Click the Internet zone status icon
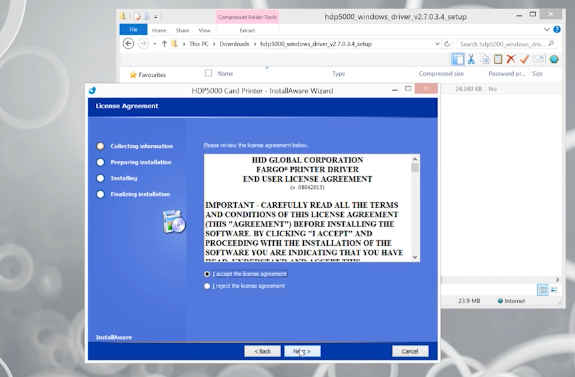The image size is (575, 377). pos(500,301)
